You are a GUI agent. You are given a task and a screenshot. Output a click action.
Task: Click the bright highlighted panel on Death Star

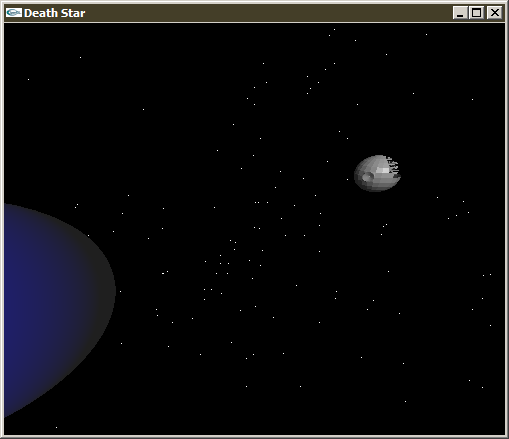[x=383, y=170]
